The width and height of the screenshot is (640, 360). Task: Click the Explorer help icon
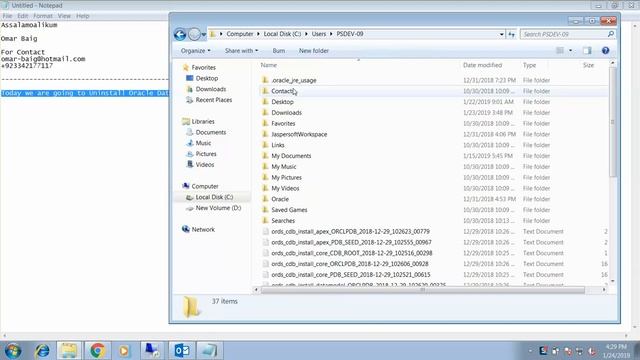click(605, 50)
